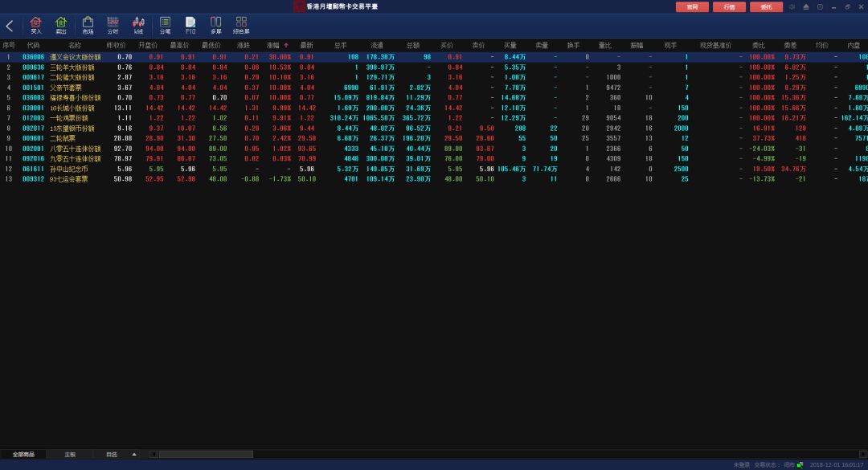Sort by the 委比 column header
This screenshot has height=470, width=868.
[759, 46]
